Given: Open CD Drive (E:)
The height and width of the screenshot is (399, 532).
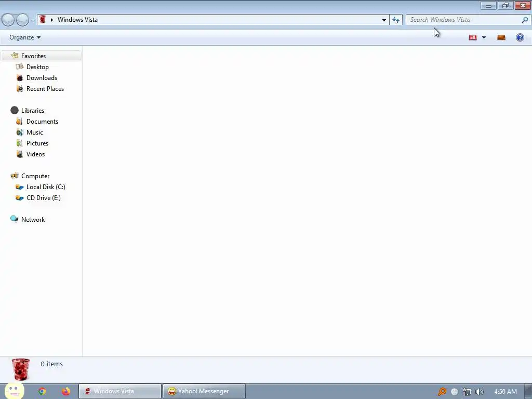Looking at the screenshot, I should 44,198.
